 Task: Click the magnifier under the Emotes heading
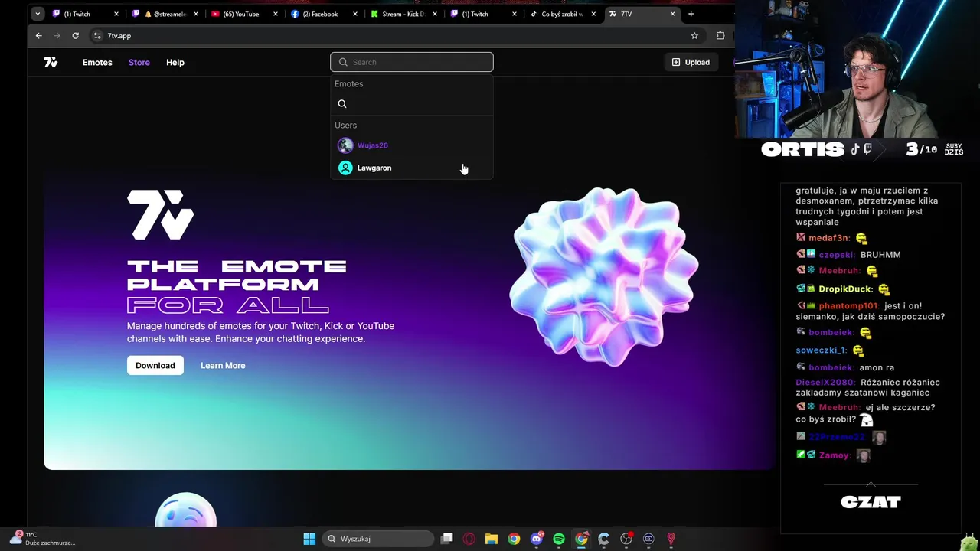tap(342, 104)
